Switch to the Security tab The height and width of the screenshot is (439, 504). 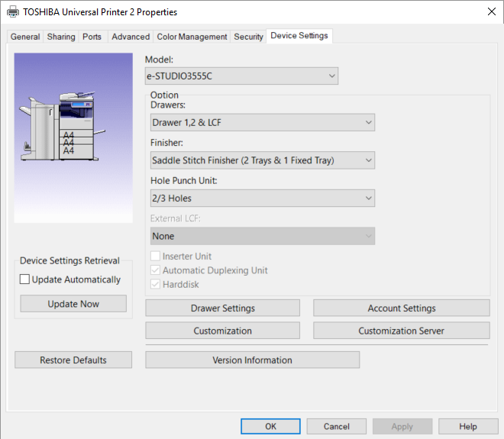pos(248,37)
